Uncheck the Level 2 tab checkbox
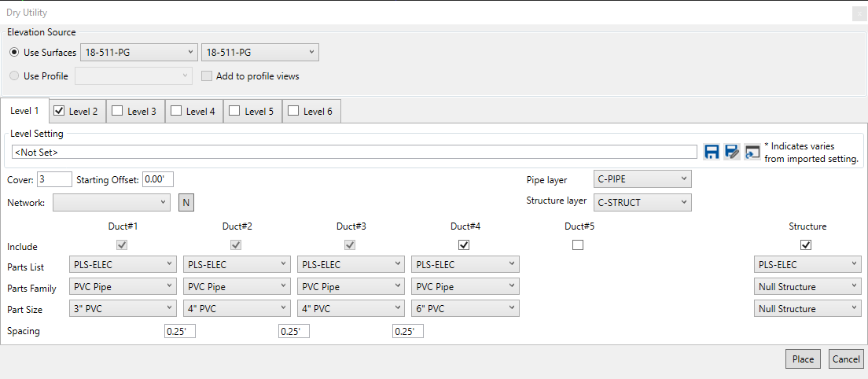 point(59,112)
